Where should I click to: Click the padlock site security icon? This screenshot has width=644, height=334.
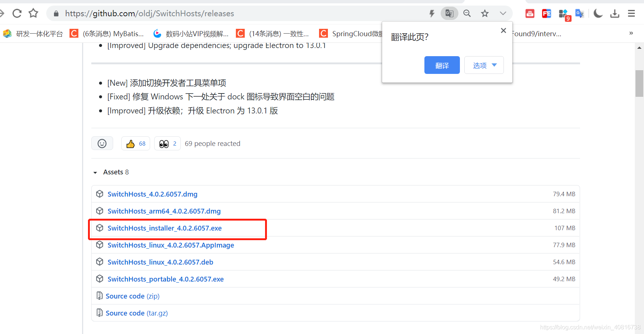coord(56,14)
